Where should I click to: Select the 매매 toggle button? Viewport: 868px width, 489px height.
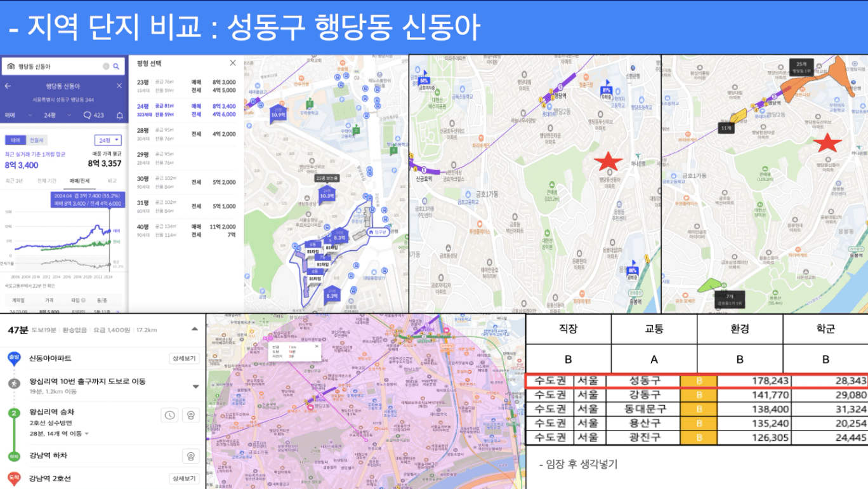tap(15, 140)
